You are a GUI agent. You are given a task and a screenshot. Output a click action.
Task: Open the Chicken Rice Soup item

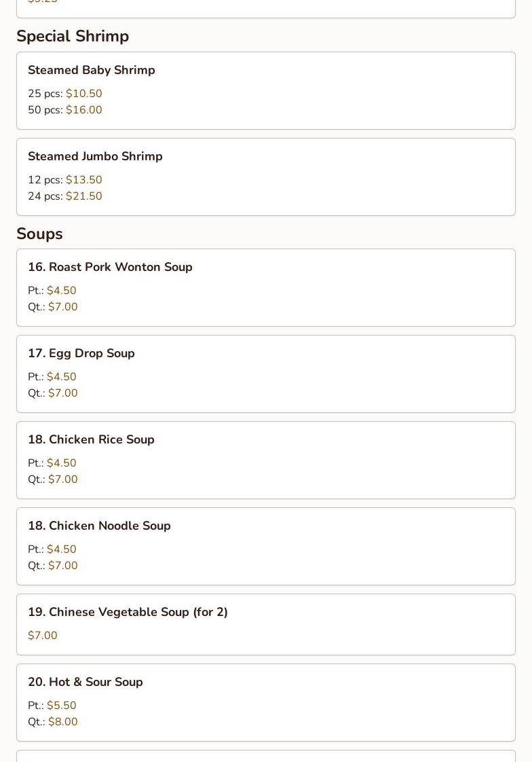click(x=91, y=439)
